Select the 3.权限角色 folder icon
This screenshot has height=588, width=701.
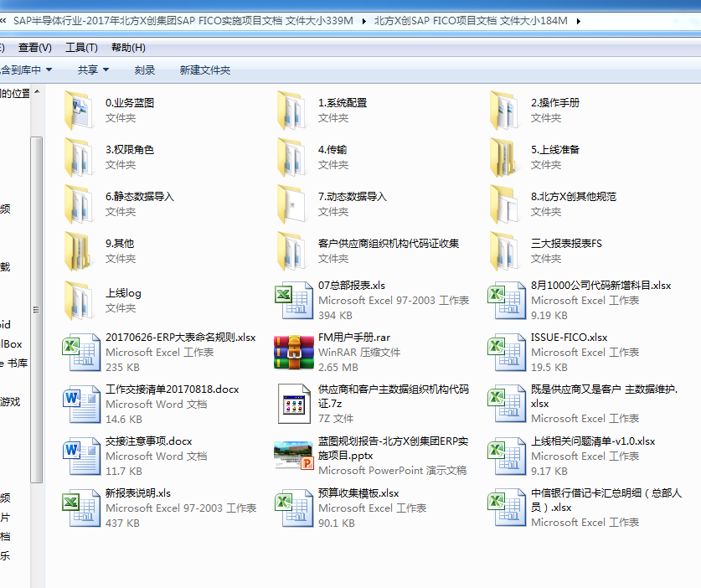click(79, 157)
